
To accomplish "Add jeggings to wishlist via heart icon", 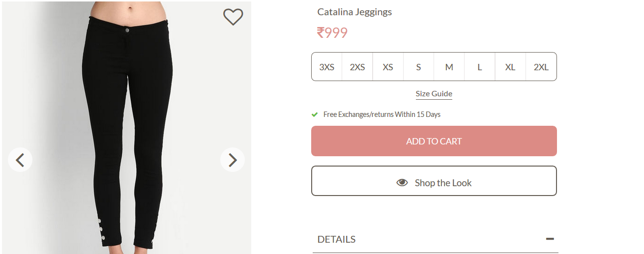I will [x=233, y=17].
